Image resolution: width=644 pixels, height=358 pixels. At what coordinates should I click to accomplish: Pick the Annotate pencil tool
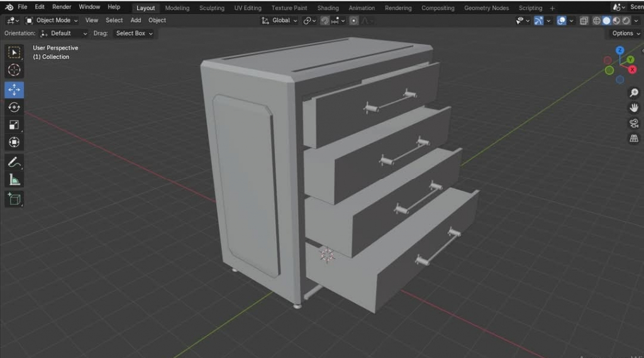tap(14, 162)
